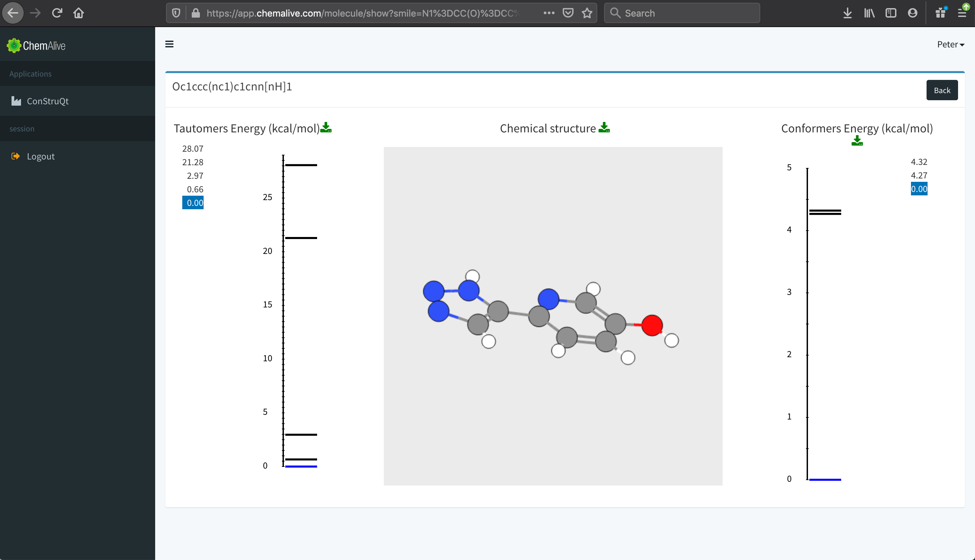Select conformer energy 4.27

coord(919,175)
